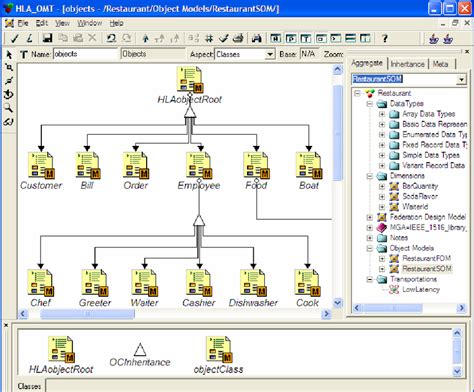Expand the Notes folder

coord(370,238)
